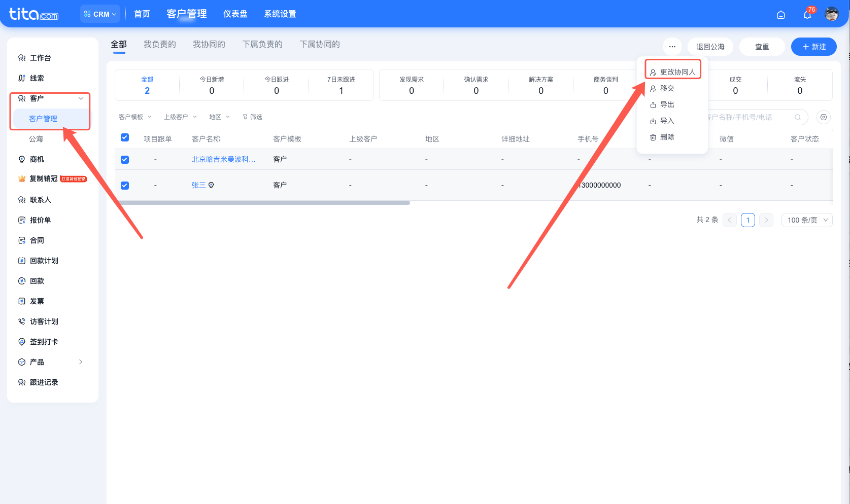This screenshot has height=504, width=850.
Task: Open the 筛选 filter control
Action: tap(252, 117)
